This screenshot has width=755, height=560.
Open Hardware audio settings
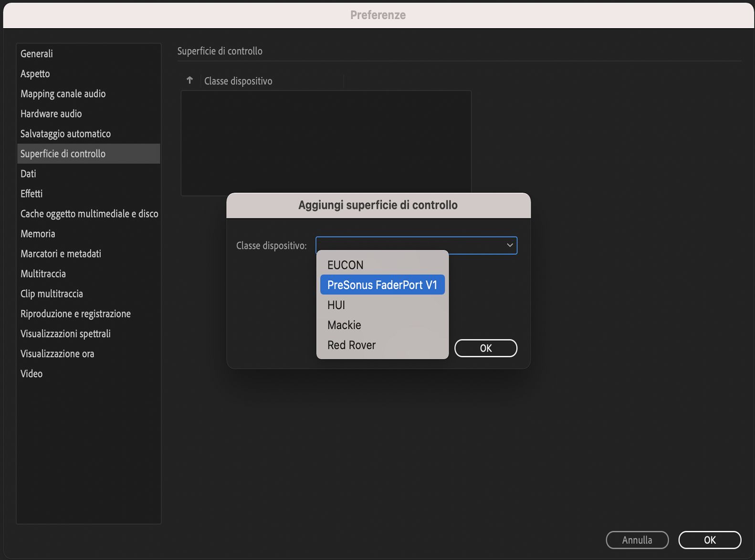click(x=88, y=114)
